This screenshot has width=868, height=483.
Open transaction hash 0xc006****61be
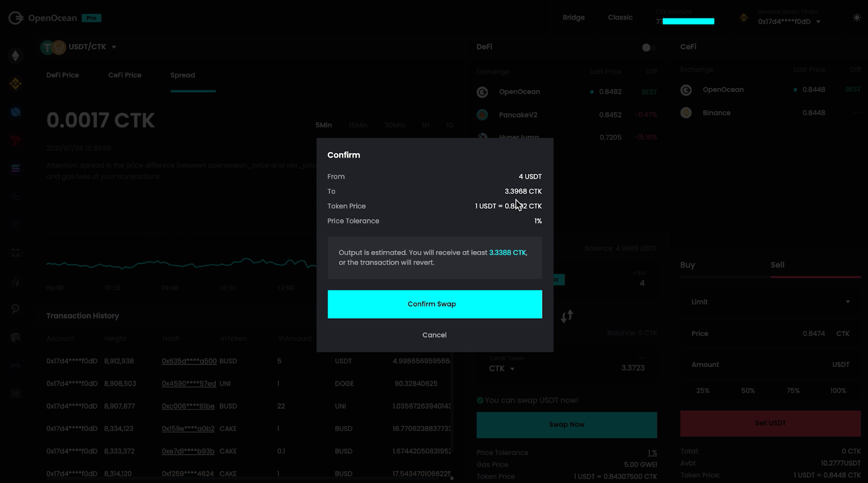coord(188,407)
